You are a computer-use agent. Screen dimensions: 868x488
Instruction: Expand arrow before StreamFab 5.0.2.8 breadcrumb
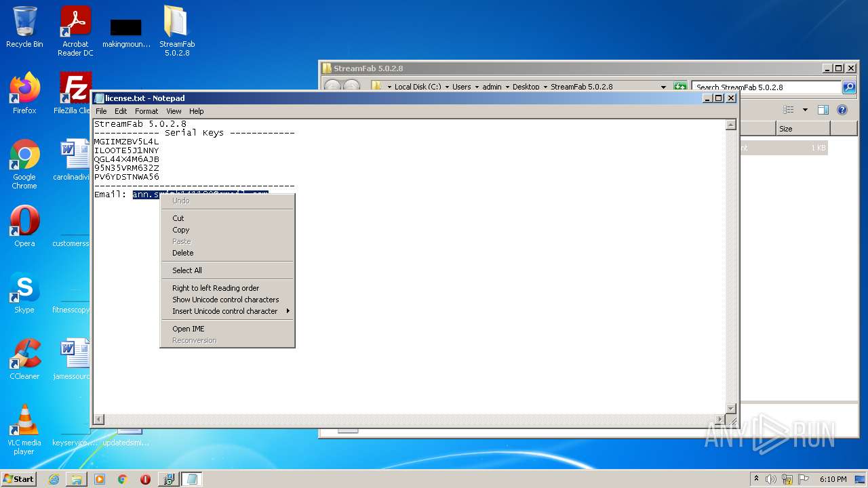[545, 87]
